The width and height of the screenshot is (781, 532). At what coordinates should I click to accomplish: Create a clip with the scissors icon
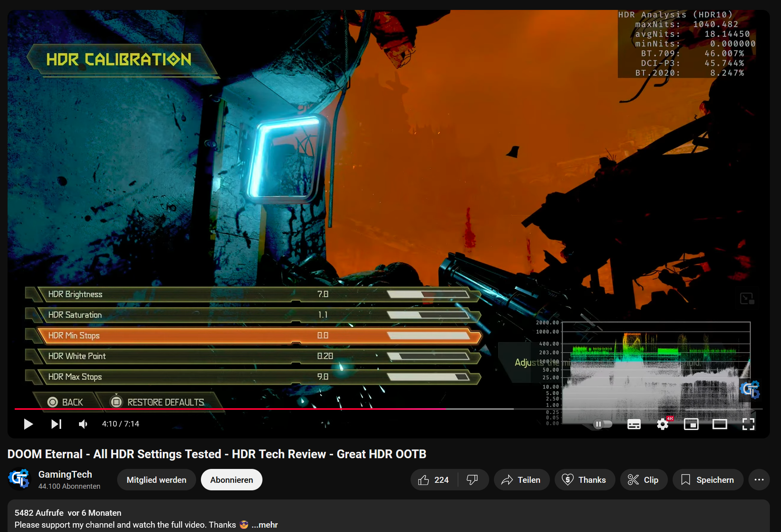click(x=643, y=480)
